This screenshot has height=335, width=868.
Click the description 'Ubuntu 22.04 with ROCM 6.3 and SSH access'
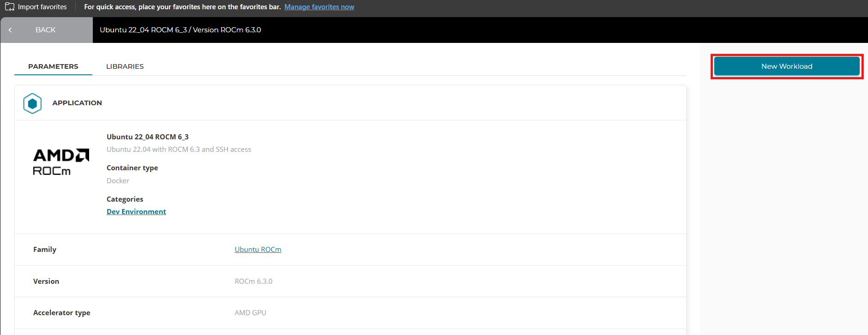(x=179, y=150)
